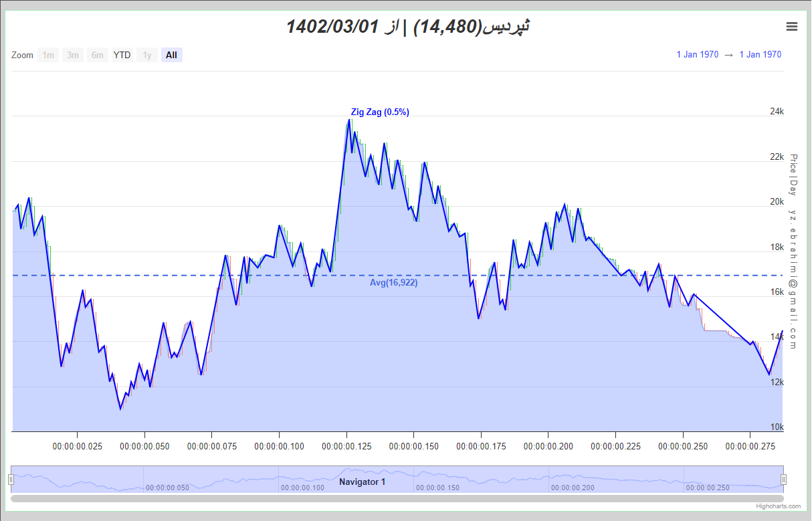Viewport: 812px width, 521px height.
Task: Click the 00:00:00.025 x-axis label
Action: 77,446
